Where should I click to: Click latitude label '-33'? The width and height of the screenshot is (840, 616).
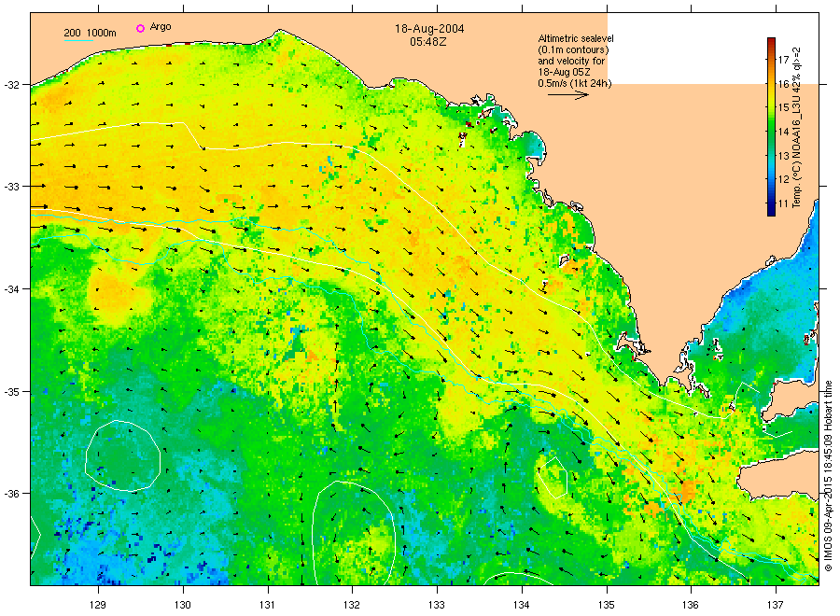[11, 187]
